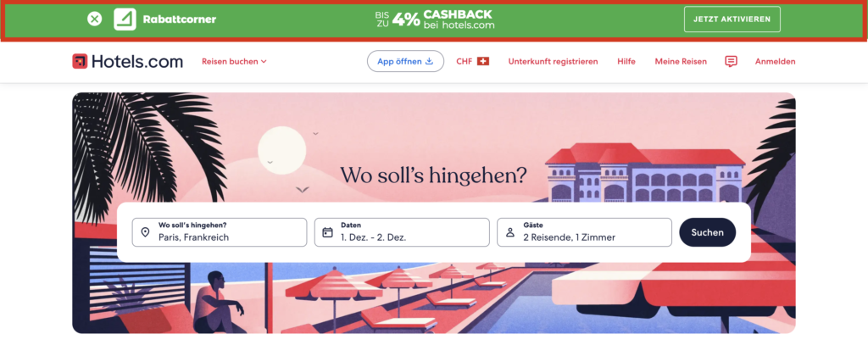
Task: Click the calendar icon in Daten field
Action: click(x=328, y=232)
